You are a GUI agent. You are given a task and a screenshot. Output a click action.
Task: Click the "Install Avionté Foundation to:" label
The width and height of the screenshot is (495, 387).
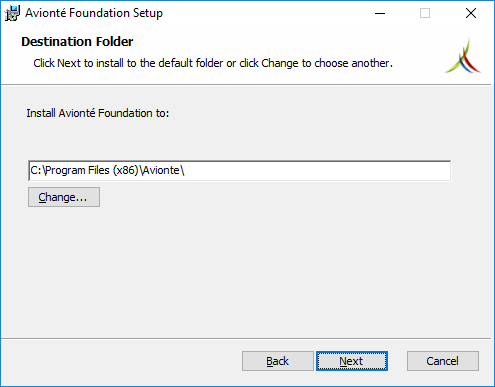coord(98,113)
